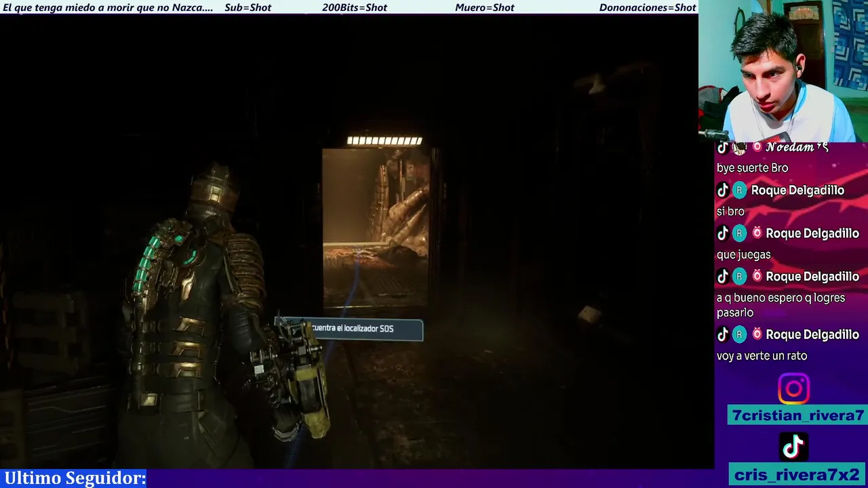
Task: Click TikTok icon above 'a q bueno espero'
Action: coord(723,277)
